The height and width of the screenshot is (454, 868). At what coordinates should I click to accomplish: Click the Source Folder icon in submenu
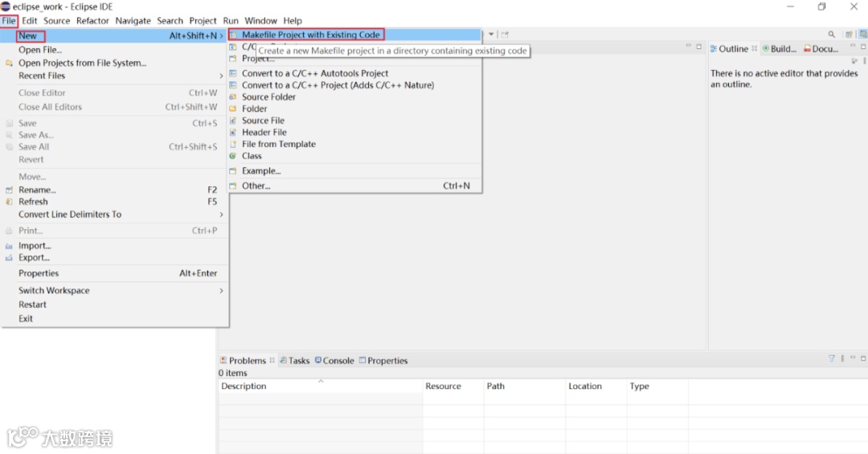[233, 97]
